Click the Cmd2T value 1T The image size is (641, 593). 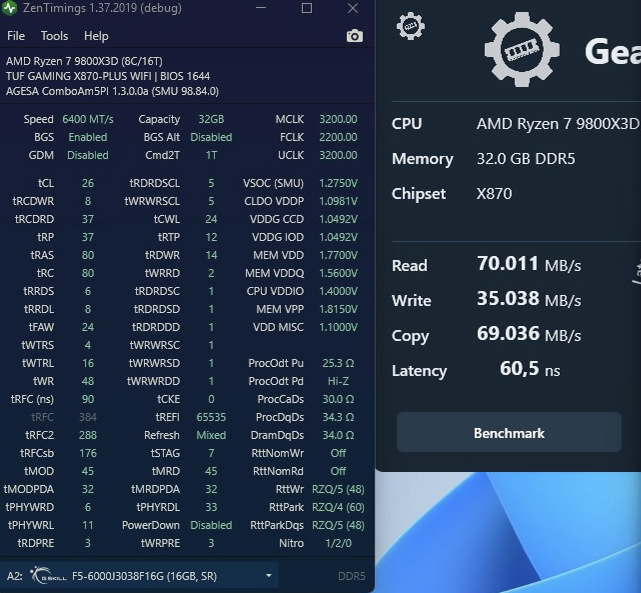tap(211, 155)
